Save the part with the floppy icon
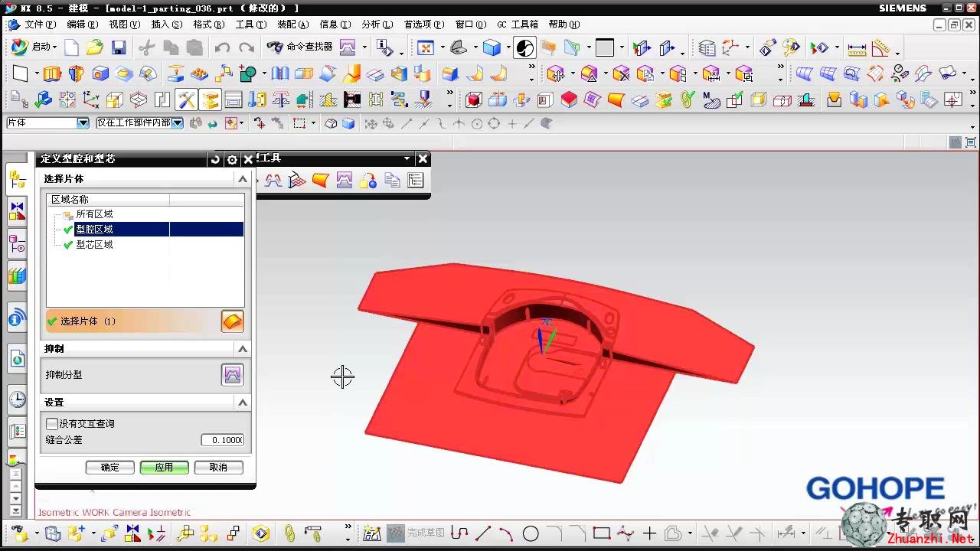This screenshot has width=980, height=551. coord(119,48)
